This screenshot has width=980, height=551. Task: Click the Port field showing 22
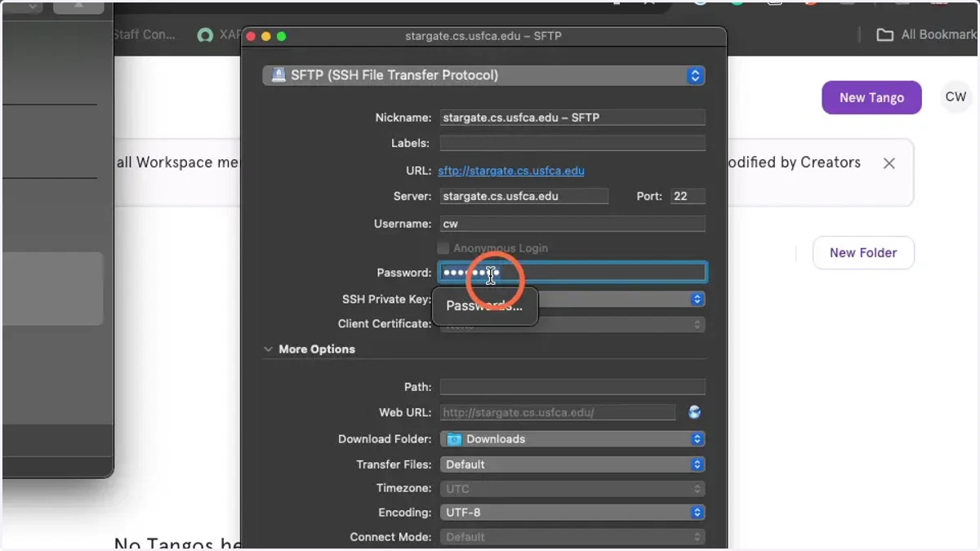pos(688,196)
